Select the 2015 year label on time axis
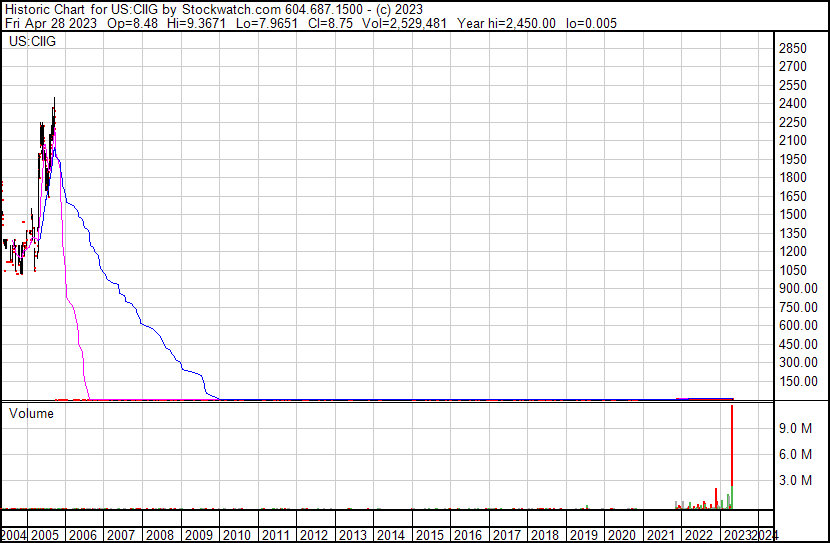The height and width of the screenshot is (543, 830). point(429,535)
